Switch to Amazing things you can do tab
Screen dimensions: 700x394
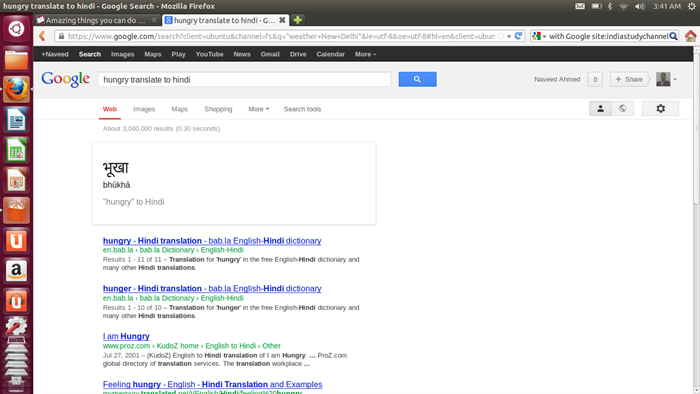coord(96,20)
